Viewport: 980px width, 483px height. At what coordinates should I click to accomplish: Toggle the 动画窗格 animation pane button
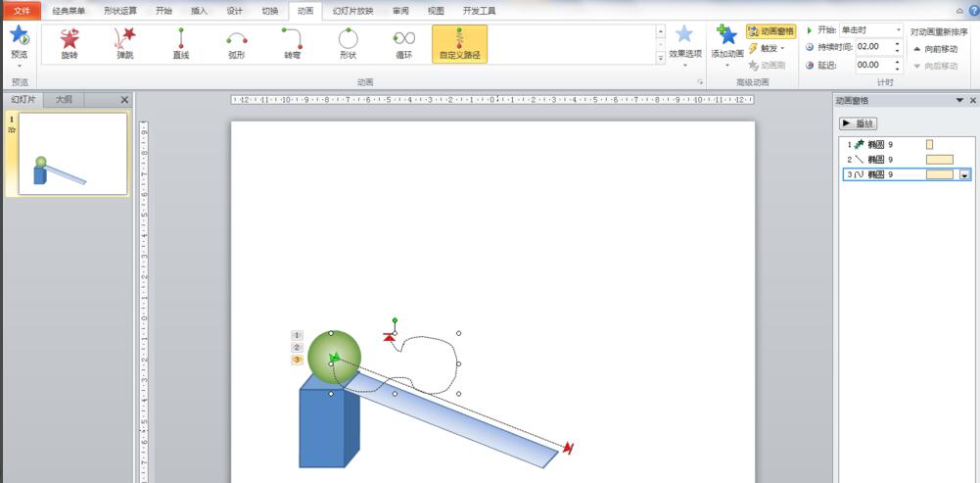(x=771, y=31)
